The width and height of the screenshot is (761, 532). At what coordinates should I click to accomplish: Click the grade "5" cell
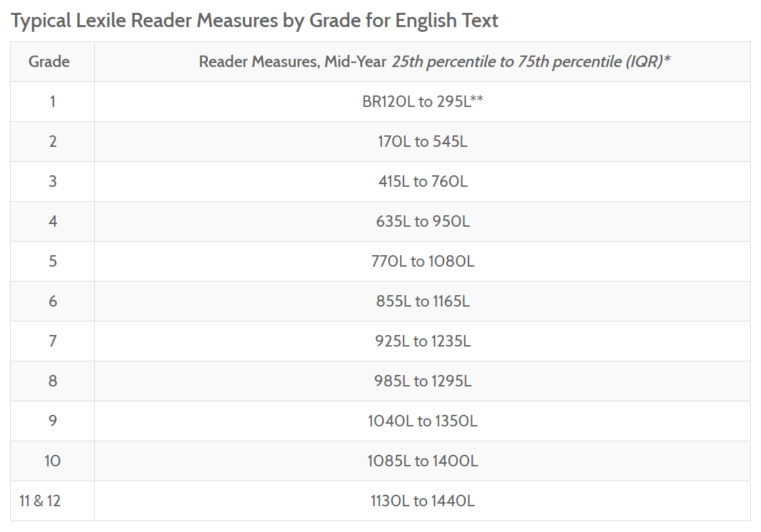[52, 261]
